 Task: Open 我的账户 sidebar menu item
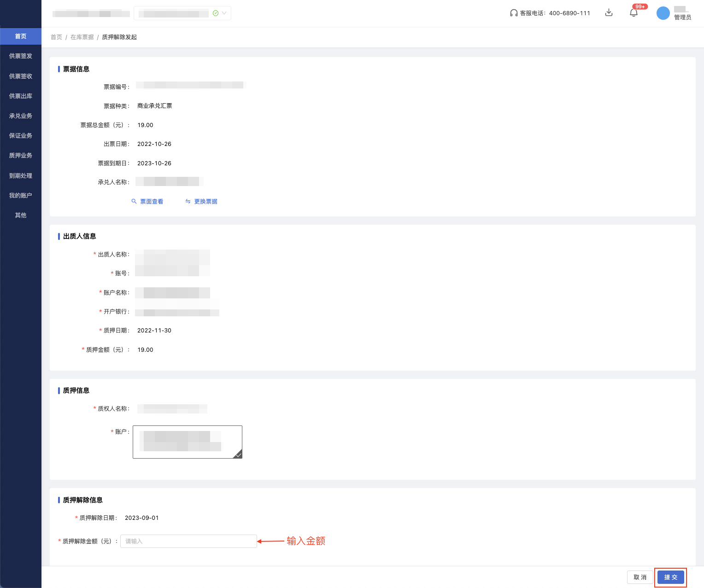coord(21,196)
